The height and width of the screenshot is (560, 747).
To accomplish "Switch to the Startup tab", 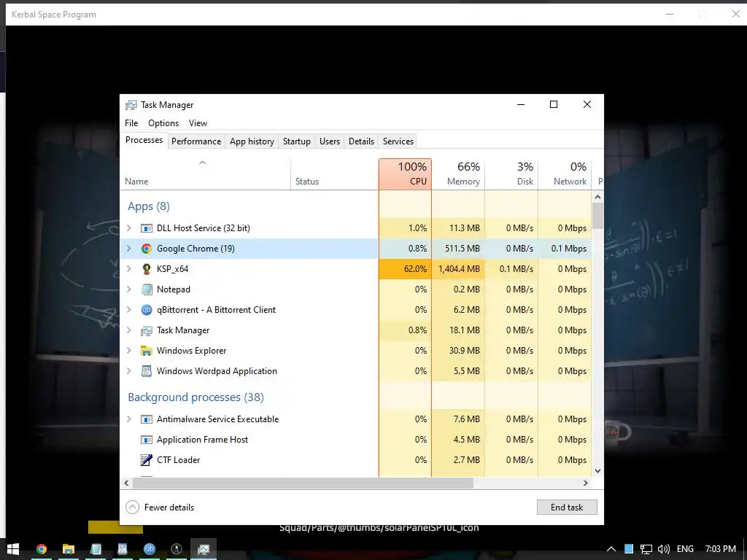I will (297, 141).
